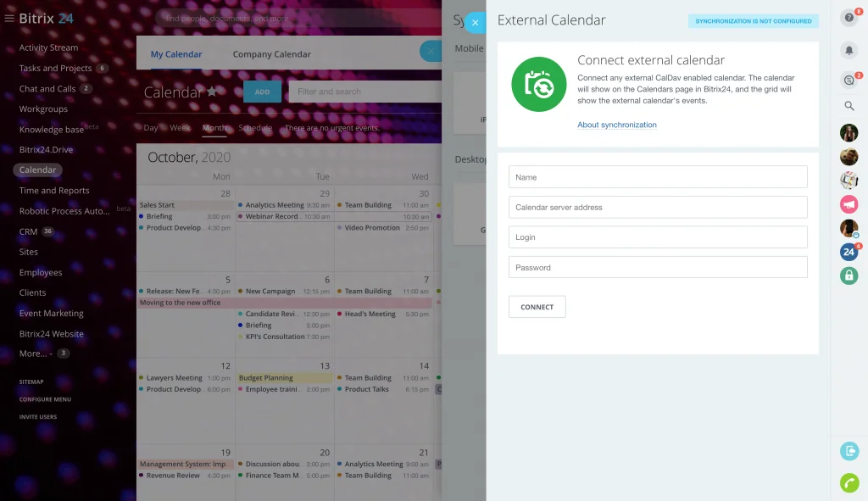868x501 pixels.
Task: Open the About synchronization link
Action: 616,125
